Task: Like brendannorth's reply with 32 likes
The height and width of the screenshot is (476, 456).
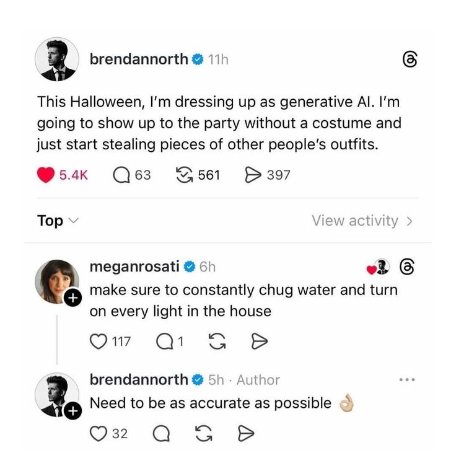Action: pyautogui.click(x=99, y=434)
